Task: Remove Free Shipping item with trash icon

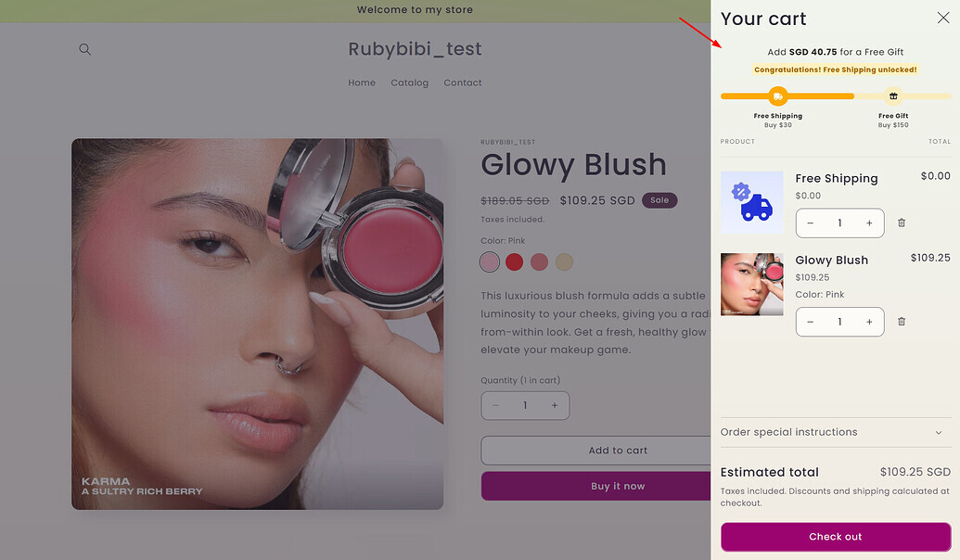Action: (902, 223)
